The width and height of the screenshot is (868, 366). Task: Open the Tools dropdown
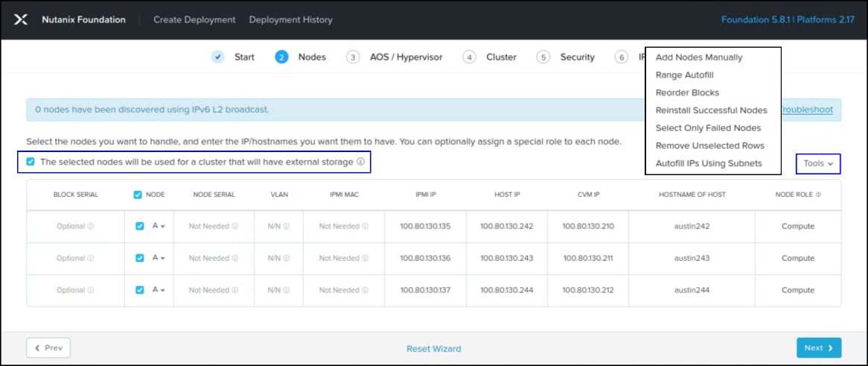[818, 163]
